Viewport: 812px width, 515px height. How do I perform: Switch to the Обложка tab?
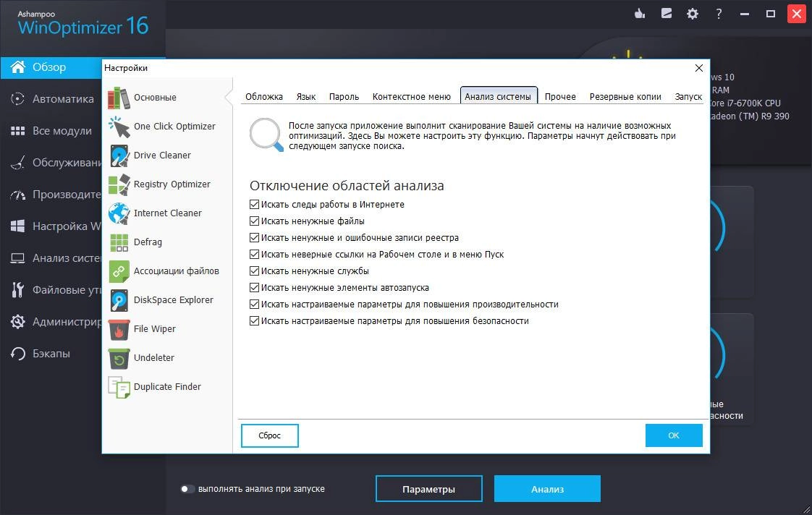pyautogui.click(x=264, y=96)
